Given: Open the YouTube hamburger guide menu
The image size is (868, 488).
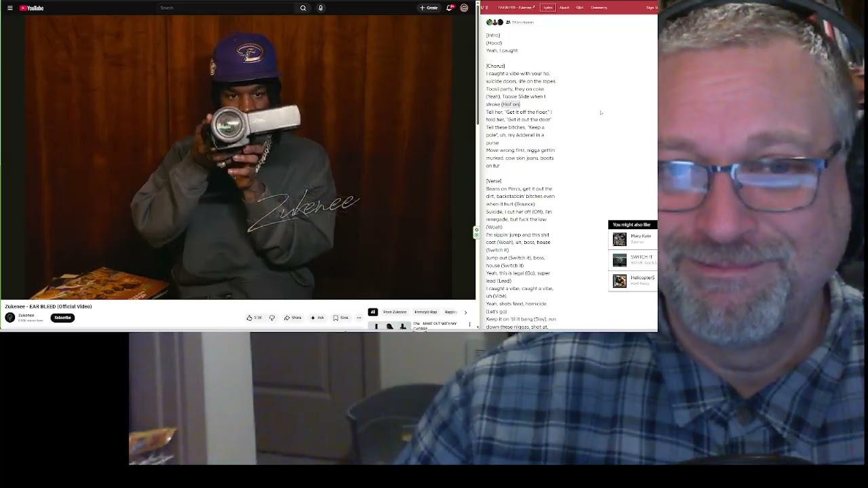Looking at the screenshot, I should coord(9,8).
